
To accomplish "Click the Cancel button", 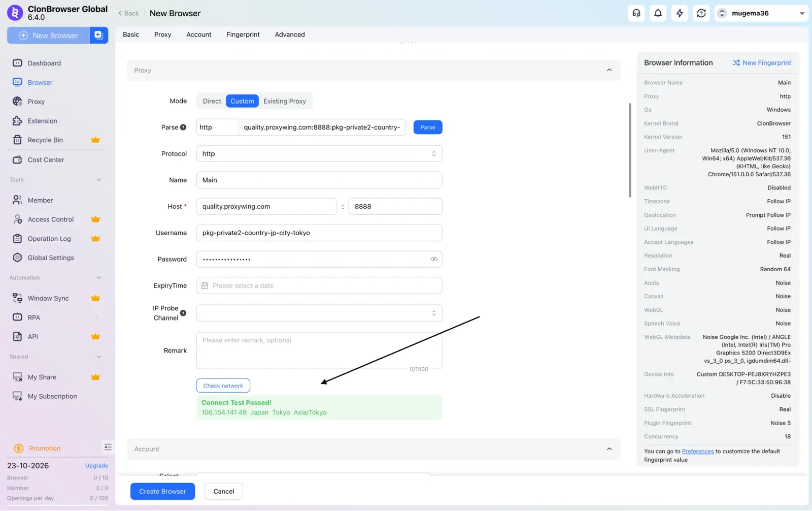I will click(224, 491).
